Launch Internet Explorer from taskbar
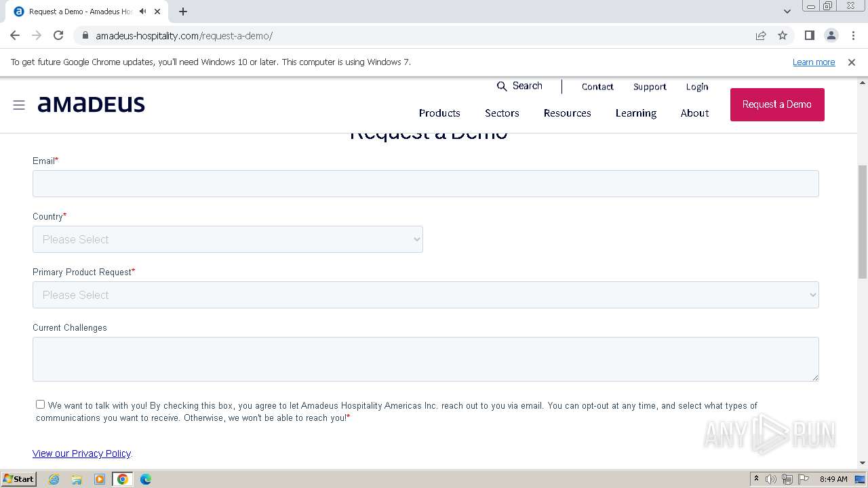 [x=54, y=479]
